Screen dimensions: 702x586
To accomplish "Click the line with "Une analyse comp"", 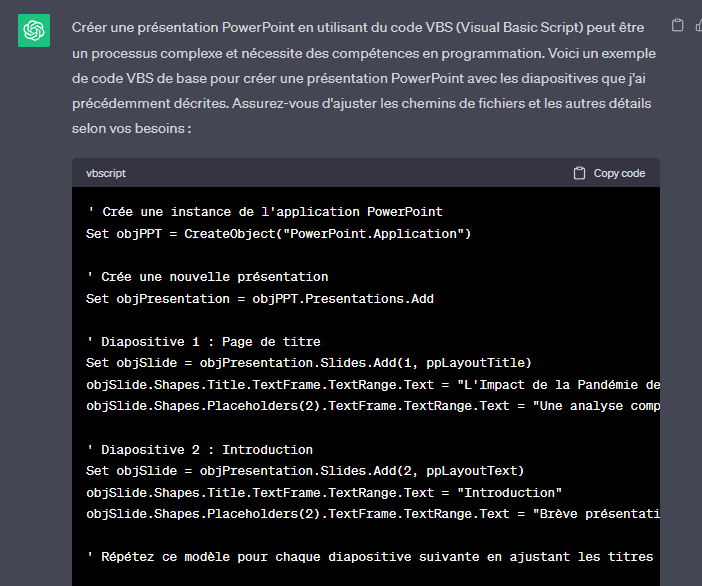I will pos(373,406).
